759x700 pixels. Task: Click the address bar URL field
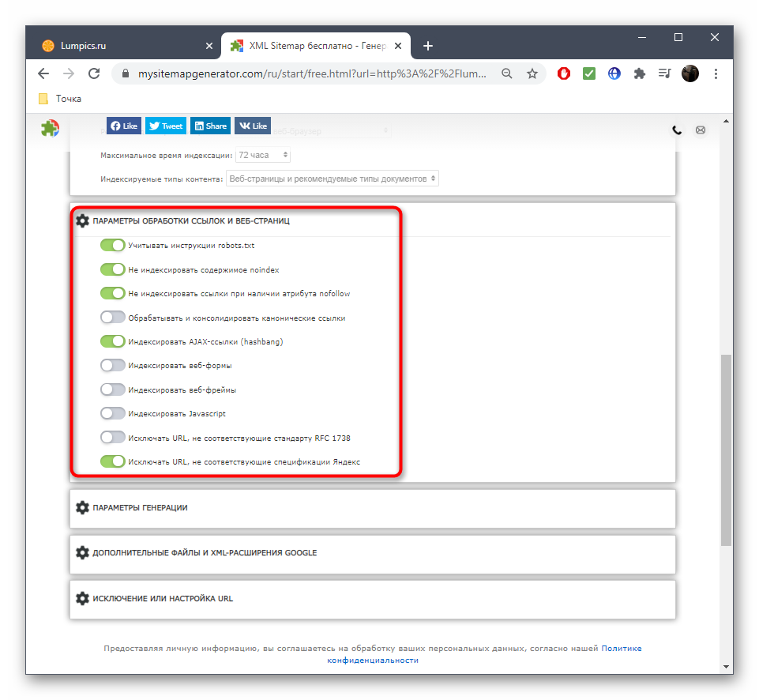[312, 73]
